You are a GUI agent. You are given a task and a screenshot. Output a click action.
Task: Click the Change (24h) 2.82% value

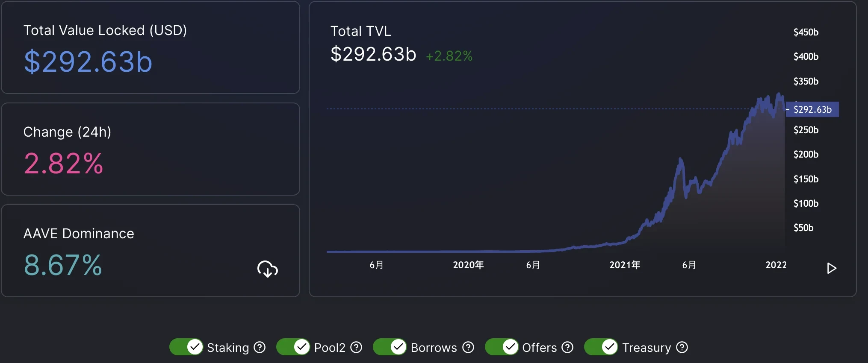[x=63, y=164]
